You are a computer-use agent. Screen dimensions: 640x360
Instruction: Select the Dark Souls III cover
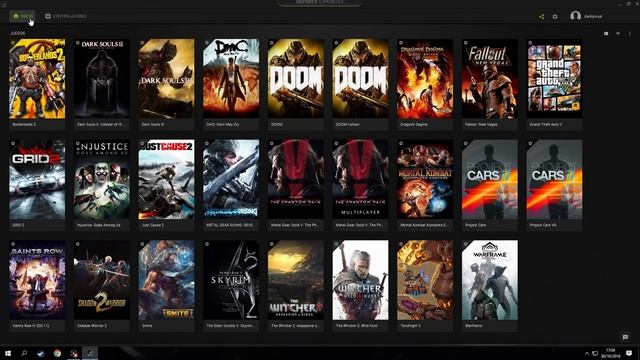click(x=166, y=79)
